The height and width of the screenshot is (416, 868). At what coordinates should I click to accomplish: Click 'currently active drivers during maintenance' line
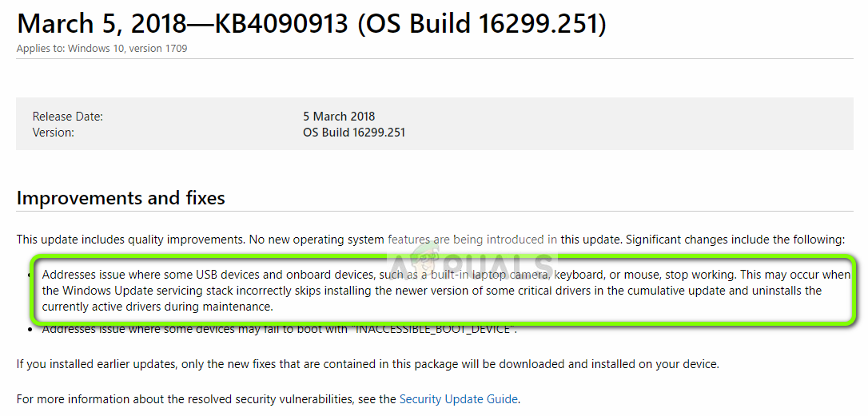click(x=157, y=307)
